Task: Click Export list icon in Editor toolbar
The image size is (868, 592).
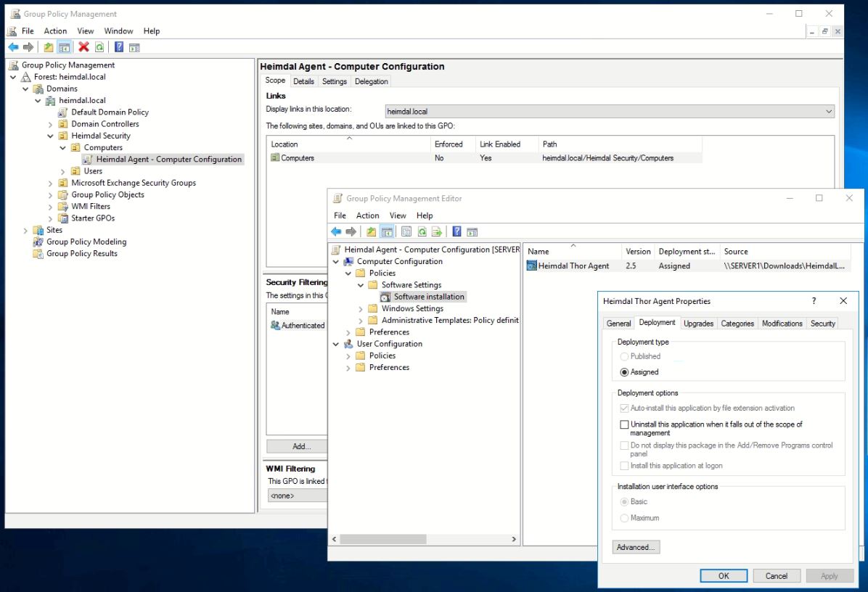Action: (437, 231)
